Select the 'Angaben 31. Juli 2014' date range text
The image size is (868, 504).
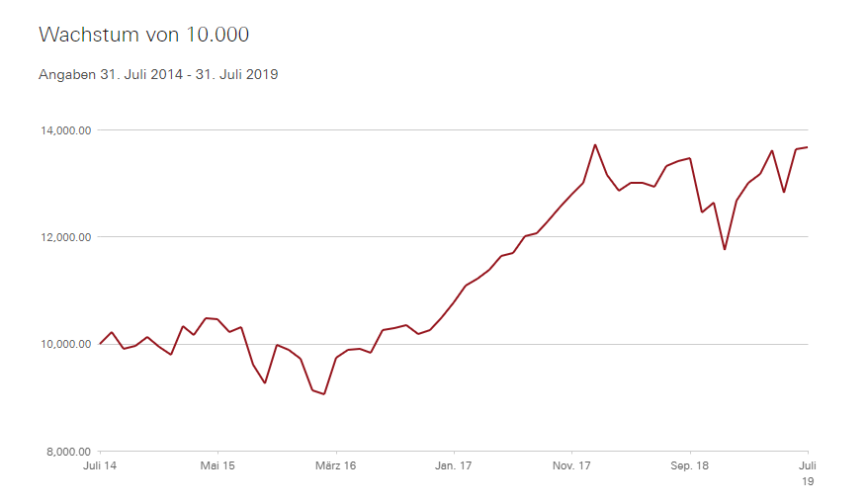[158, 74]
